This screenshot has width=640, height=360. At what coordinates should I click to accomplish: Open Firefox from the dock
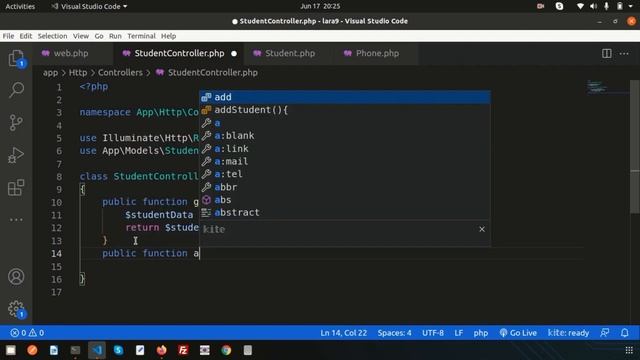click(x=162, y=350)
